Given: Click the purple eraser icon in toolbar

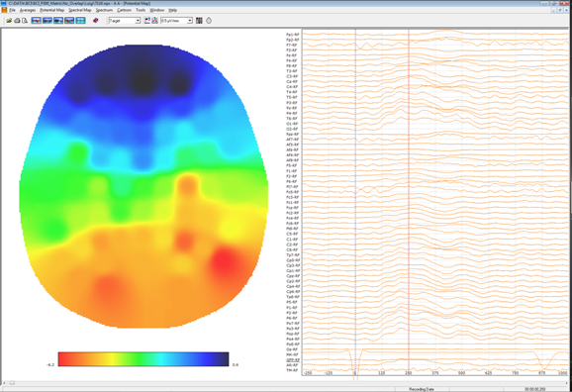Looking at the screenshot, I should click(x=96, y=21).
